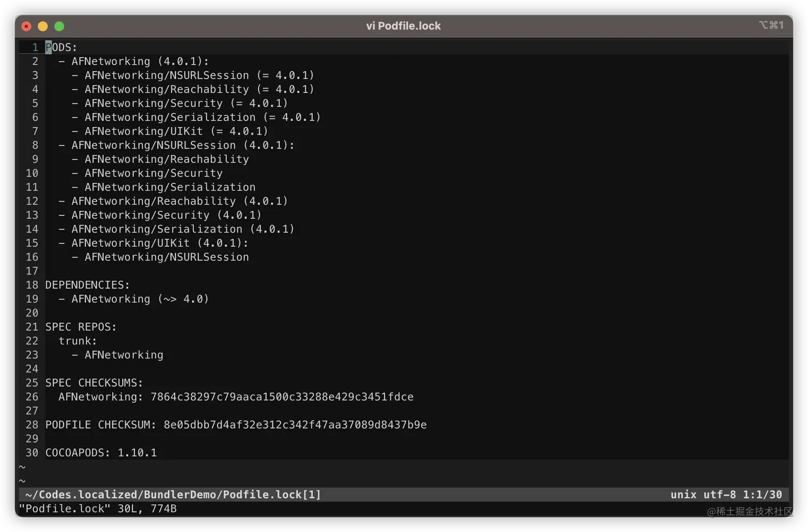Image resolution: width=808 pixels, height=532 pixels.
Task: Click 'AFNetworking/Serialization' on line 11
Action: (170, 187)
